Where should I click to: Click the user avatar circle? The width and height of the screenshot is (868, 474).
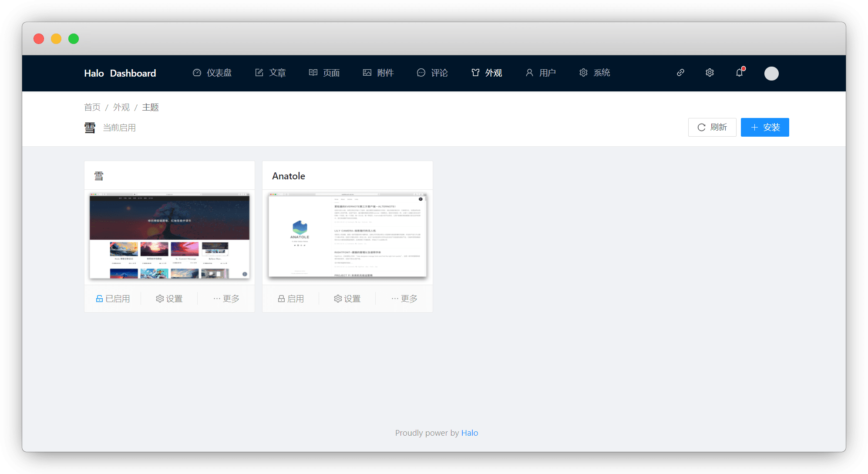(771, 73)
